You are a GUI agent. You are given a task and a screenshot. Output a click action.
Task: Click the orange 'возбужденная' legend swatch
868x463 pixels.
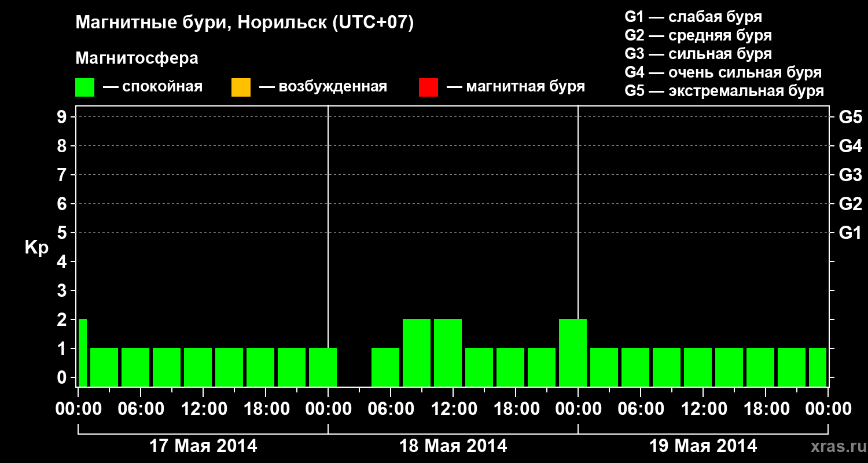coord(241,87)
